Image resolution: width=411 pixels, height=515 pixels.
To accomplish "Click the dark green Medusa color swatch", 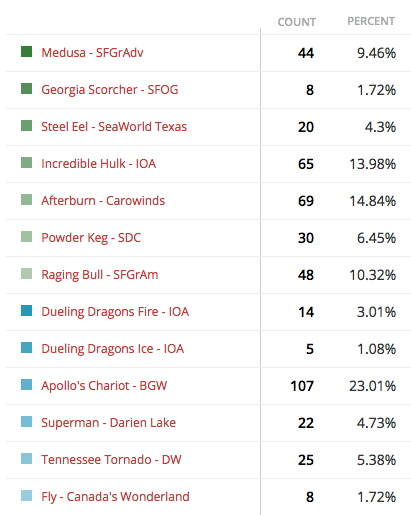I will [x=26, y=52].
